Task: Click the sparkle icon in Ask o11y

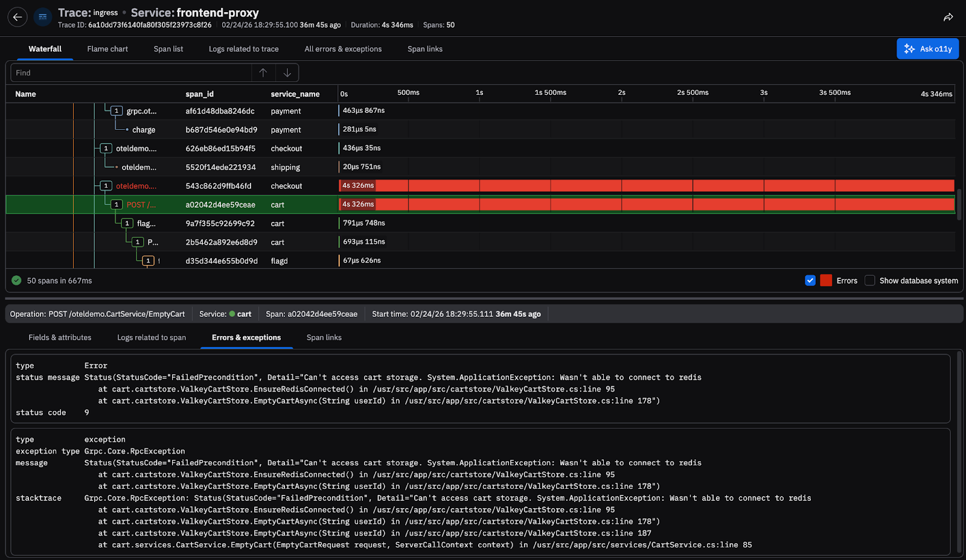Action: tap(909, 49)
